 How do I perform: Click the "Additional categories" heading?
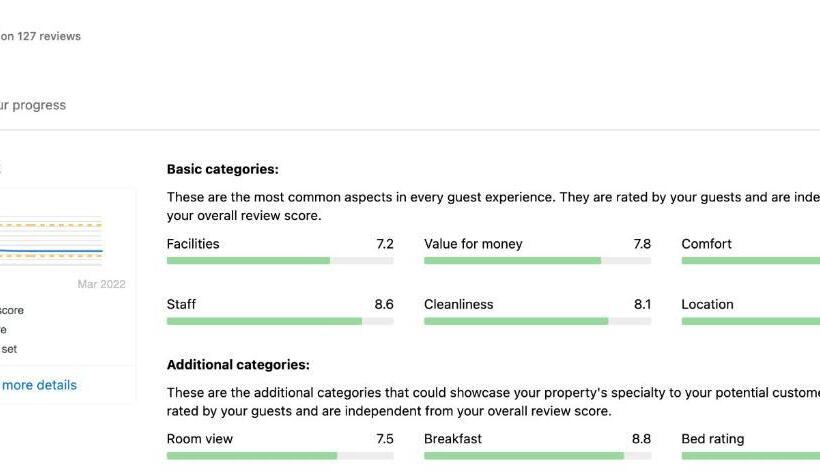238,365
